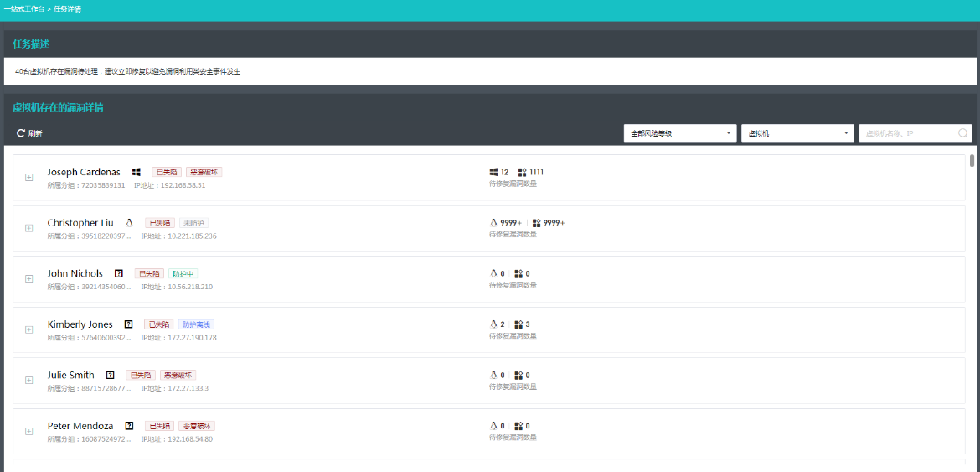Expand the Joseph Cardenas row
This screenshot has height=472, width=980.
point(28,177)
